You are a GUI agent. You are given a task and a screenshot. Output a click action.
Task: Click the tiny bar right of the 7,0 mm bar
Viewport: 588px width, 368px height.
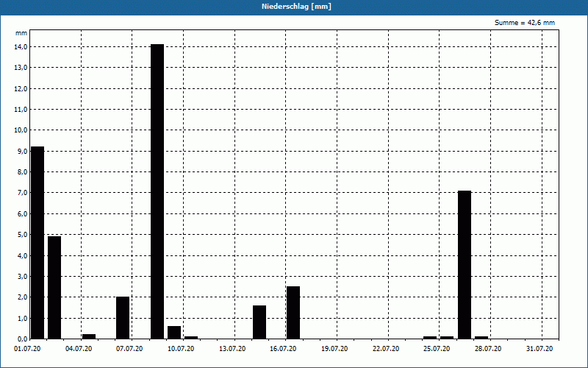481,338
